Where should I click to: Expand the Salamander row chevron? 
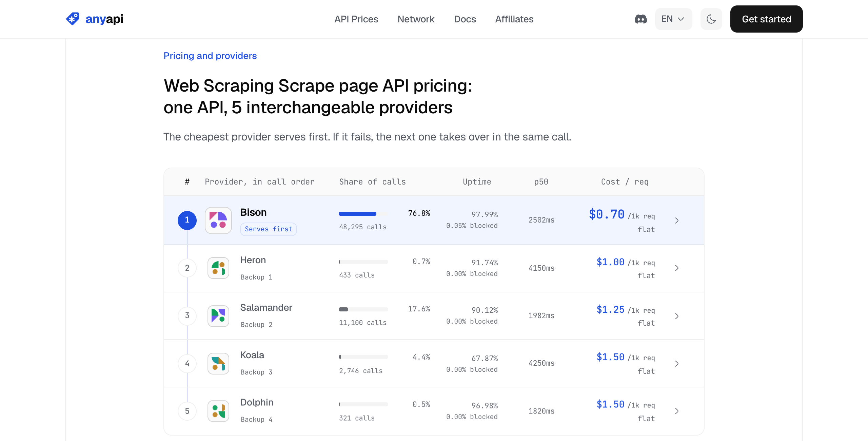[677, 316]
